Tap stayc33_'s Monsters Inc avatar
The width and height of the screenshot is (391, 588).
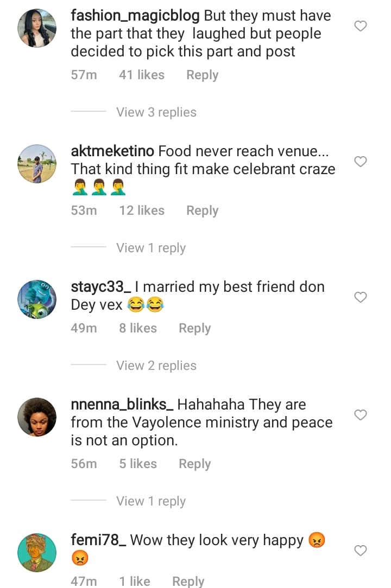37,299
